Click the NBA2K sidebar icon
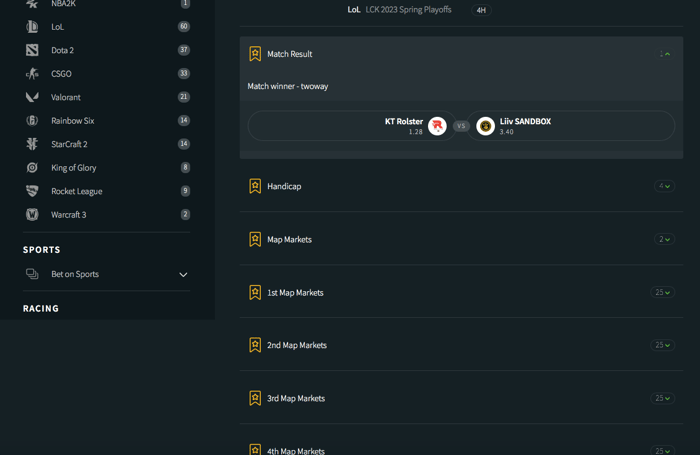 click(32, 4)
